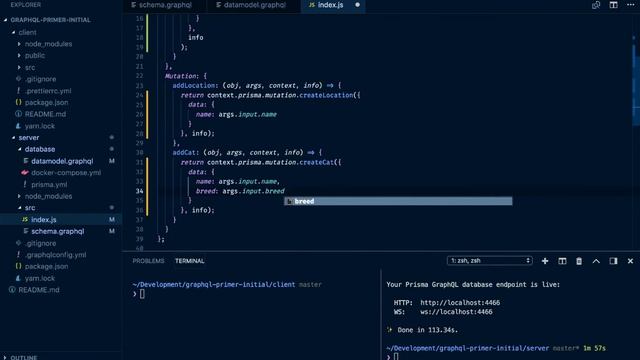Open changes icon in editor title bar
The image size is (640, 360).
click(596, 5)
